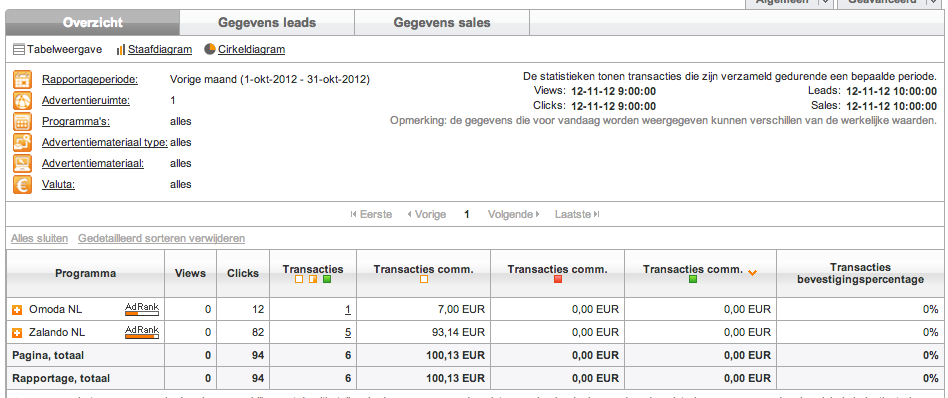Expand the Zalando NL row
Image resolution: width=948 pixels, height=398 pixels.
[x=17, y=333]
